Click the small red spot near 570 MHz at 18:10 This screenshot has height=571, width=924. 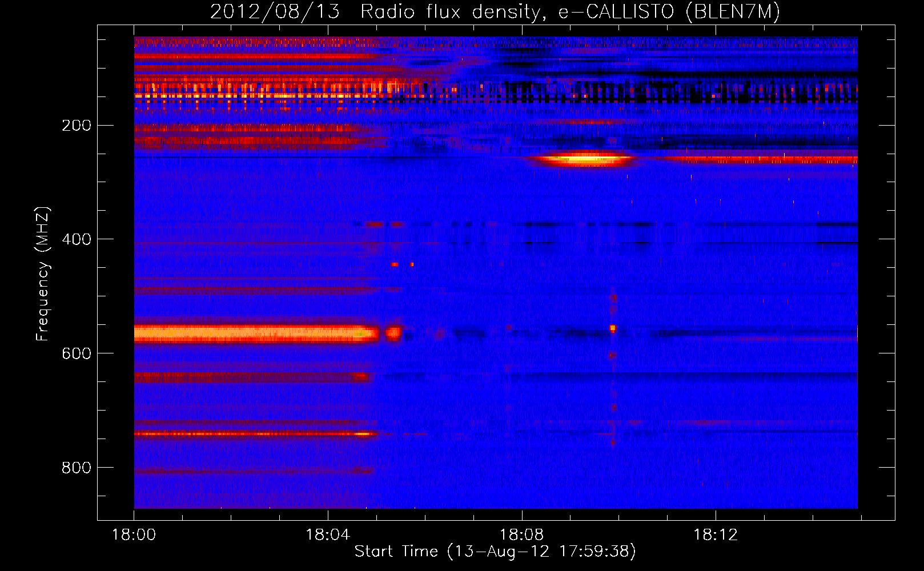tap(613, 328)
